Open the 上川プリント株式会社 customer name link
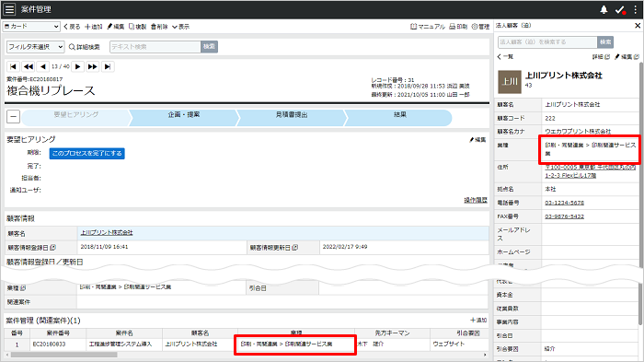The width and height of the screenshot is (644, 362). (107, 233)
